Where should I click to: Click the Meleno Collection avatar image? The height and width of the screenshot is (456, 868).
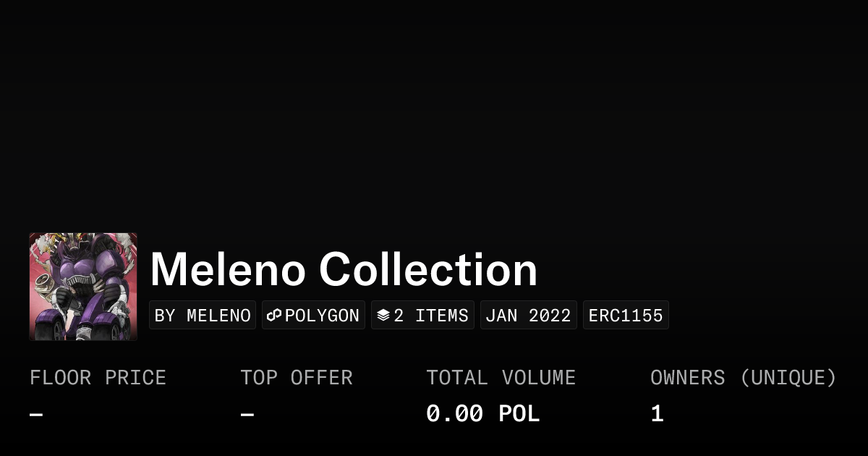tap(83, 287)
